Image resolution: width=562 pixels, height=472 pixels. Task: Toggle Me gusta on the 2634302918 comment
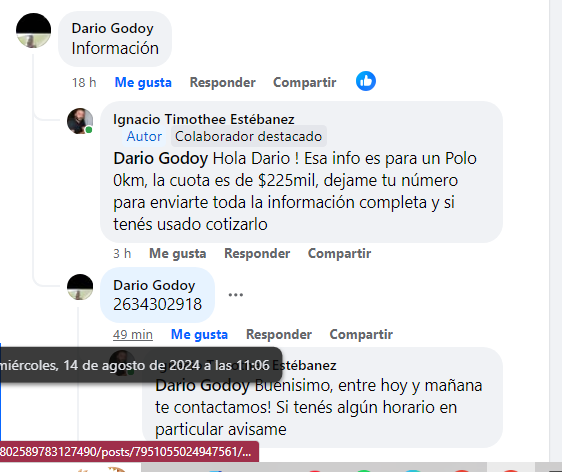pos(199,334)
